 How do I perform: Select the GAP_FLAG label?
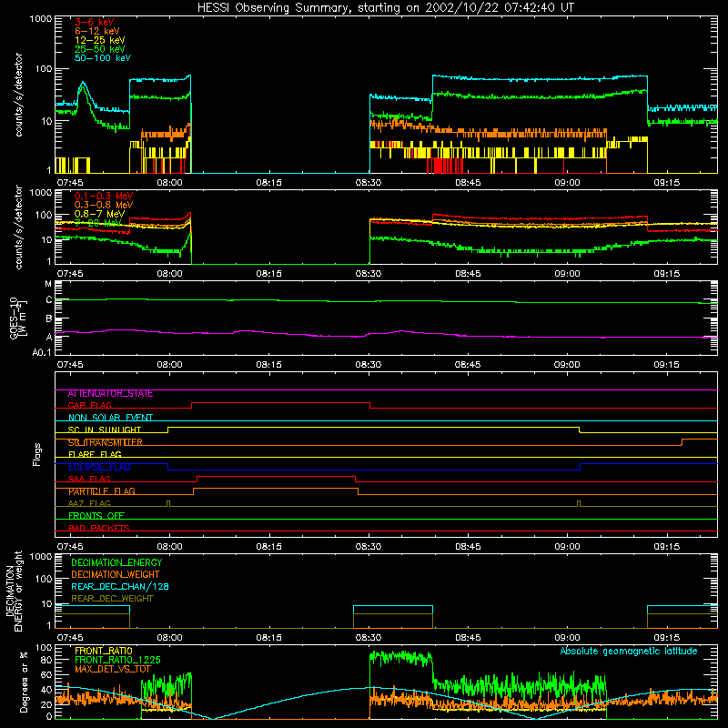click(89, 405)
